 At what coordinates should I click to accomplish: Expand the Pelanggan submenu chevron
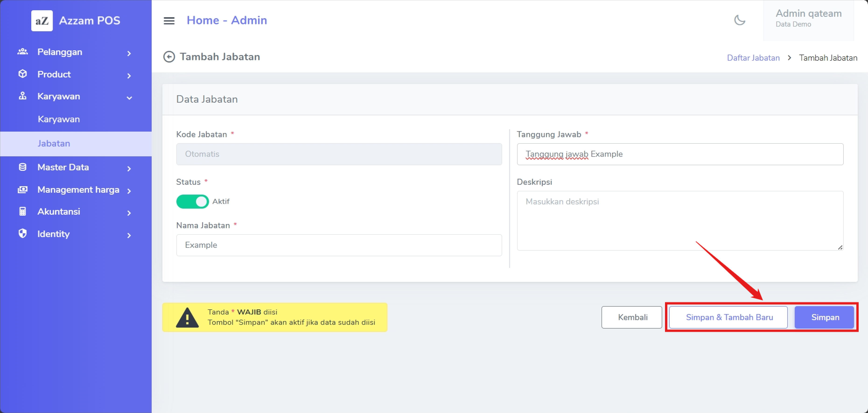click(x=129, y=53)
